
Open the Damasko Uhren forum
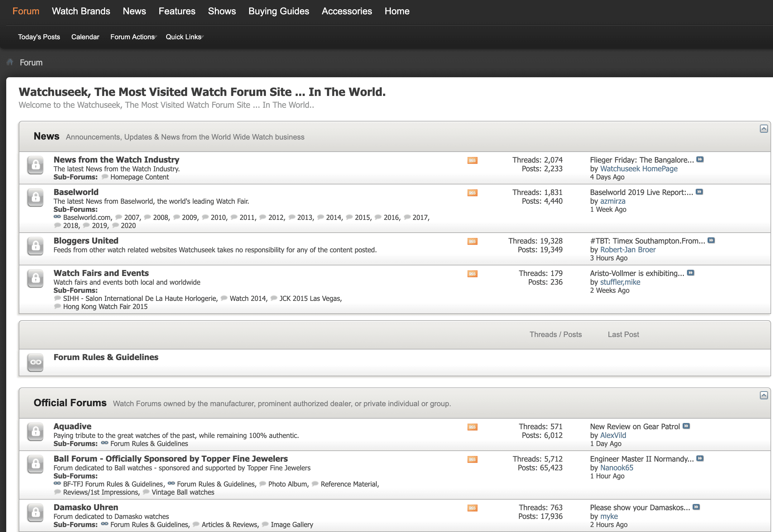(86, 507)
